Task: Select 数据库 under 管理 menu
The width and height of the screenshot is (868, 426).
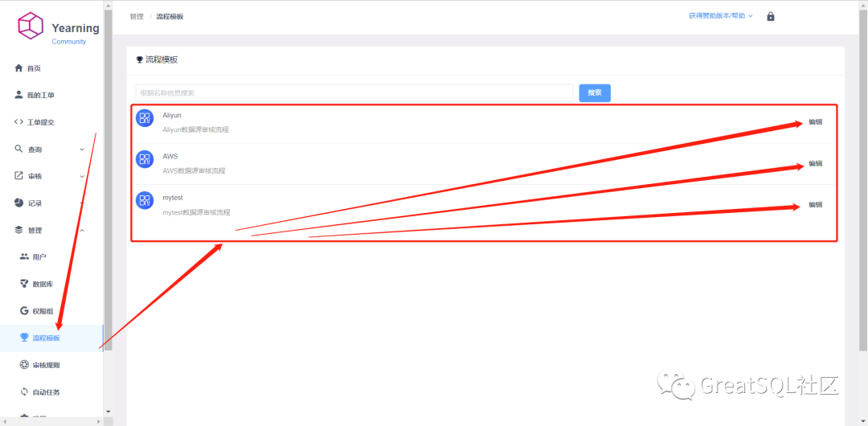Action: coord(42,284)
